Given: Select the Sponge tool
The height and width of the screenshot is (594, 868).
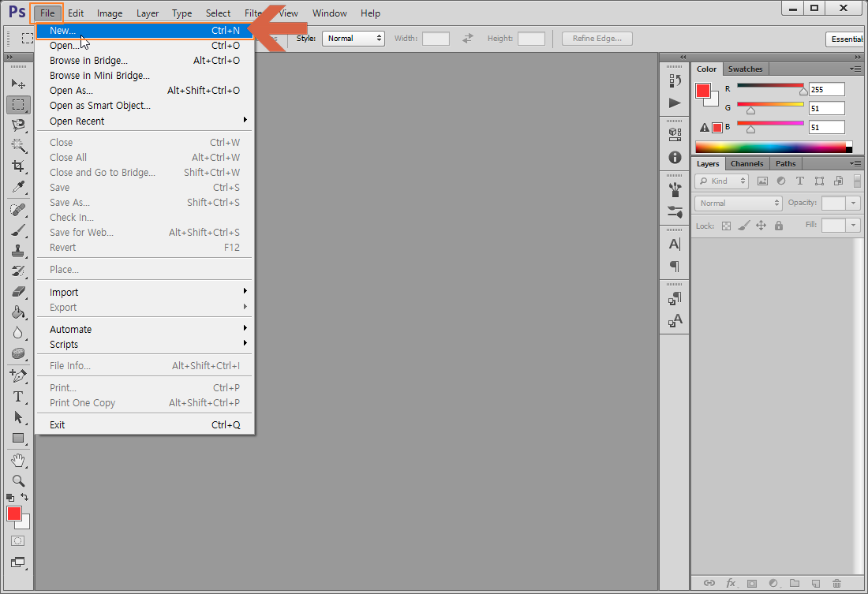Looking at the screenshot, I should pos(18,353).
